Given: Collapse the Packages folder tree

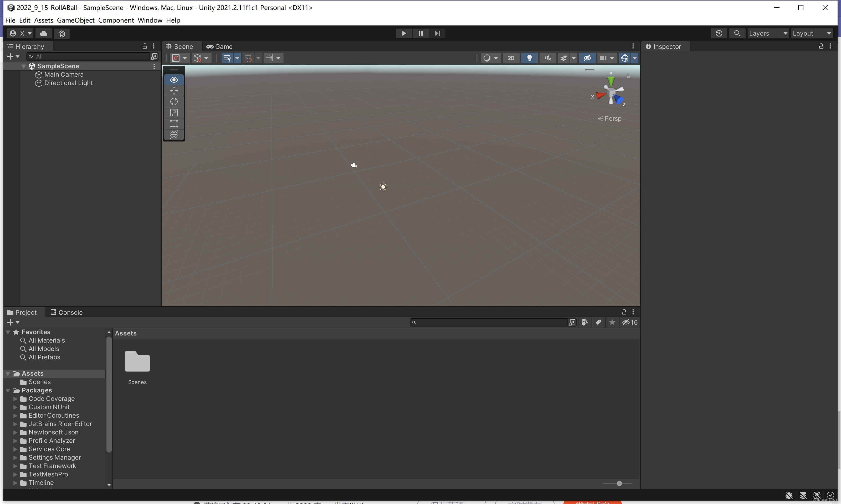Looking at the screenshot, I should [8, 391].
